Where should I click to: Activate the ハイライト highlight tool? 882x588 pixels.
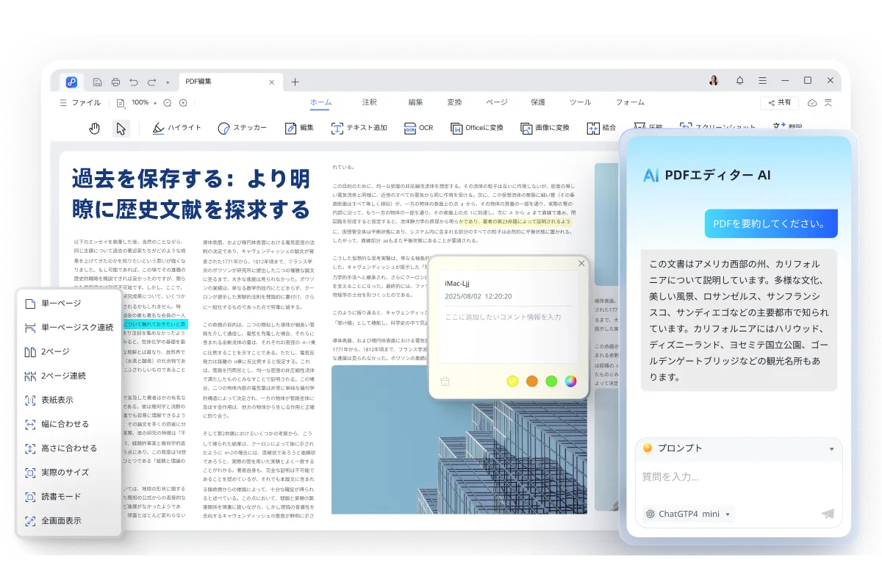pos(176,128)
